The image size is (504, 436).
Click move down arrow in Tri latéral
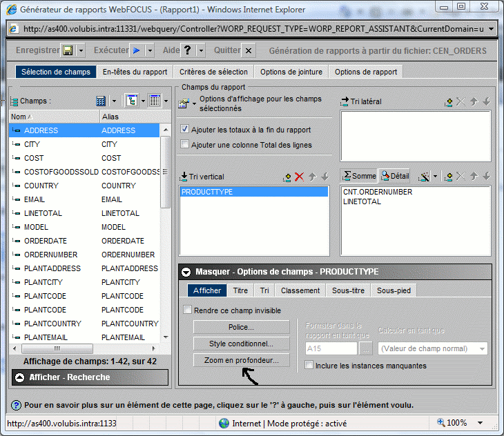[487, 102]
